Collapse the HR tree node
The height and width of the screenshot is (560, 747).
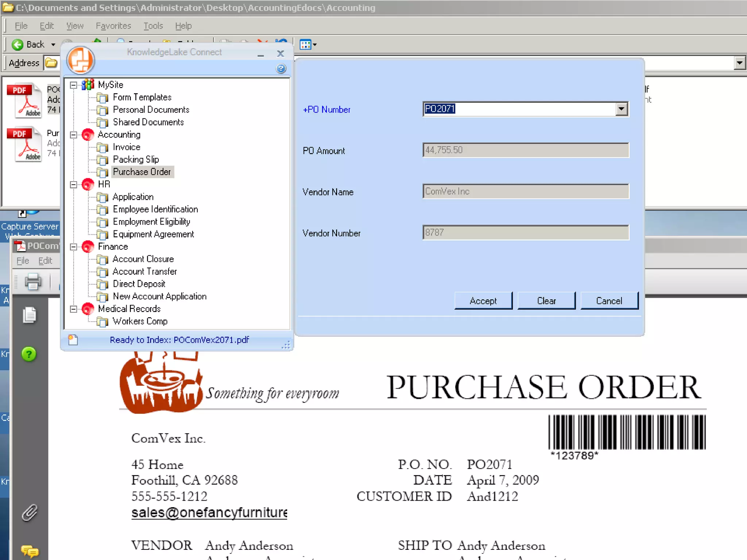[x=74, y=184]
